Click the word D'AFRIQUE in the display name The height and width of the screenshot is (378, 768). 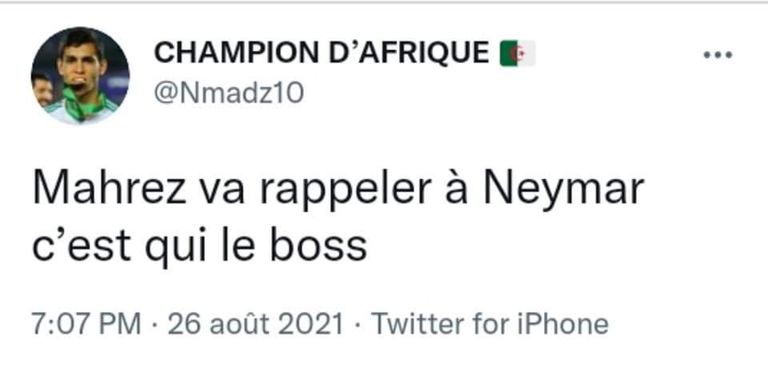click(408, 53)
